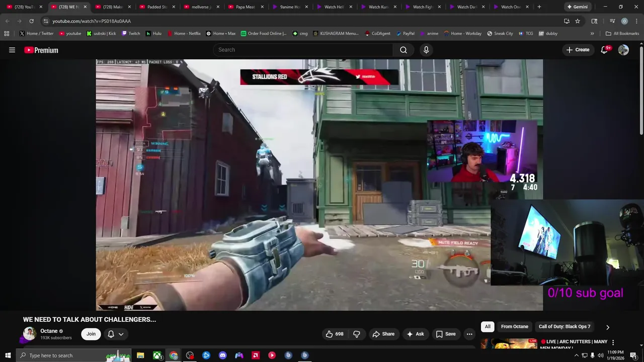Like the video with thumbs up
644x362 pixels.
click(x=335, y=334)
